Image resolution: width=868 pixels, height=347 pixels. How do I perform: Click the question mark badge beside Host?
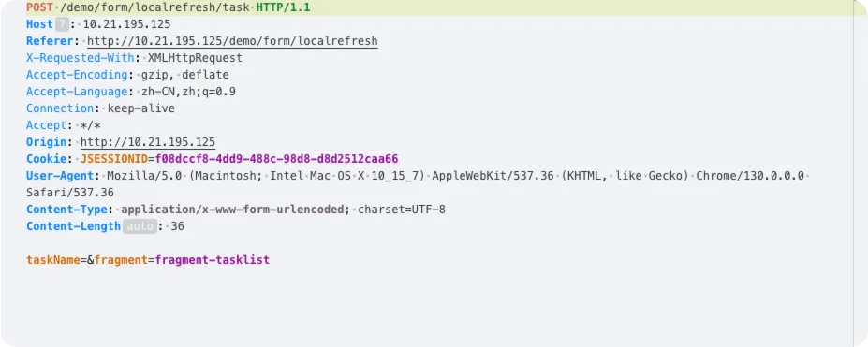coord(62,24)
